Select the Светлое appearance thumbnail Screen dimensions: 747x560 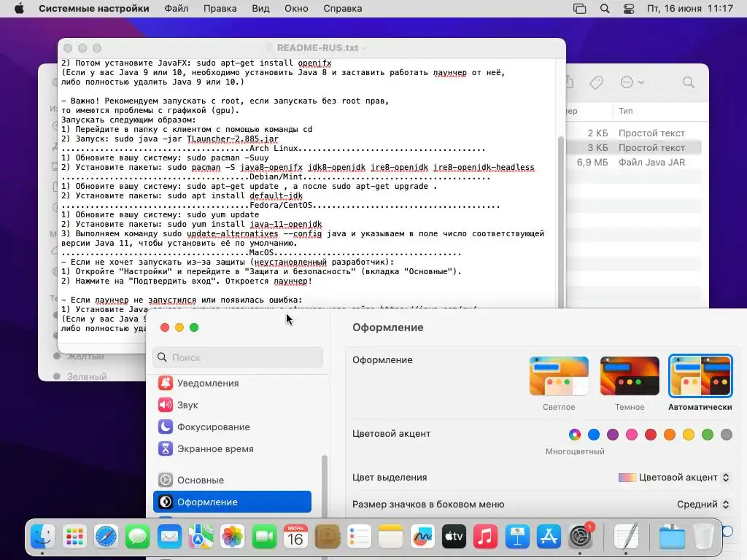559,376
